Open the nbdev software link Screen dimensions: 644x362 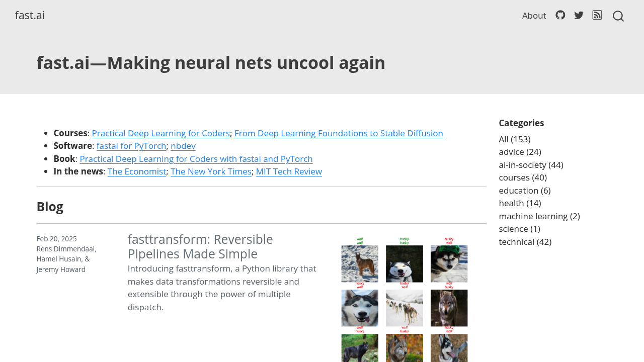tap(183, 146)
